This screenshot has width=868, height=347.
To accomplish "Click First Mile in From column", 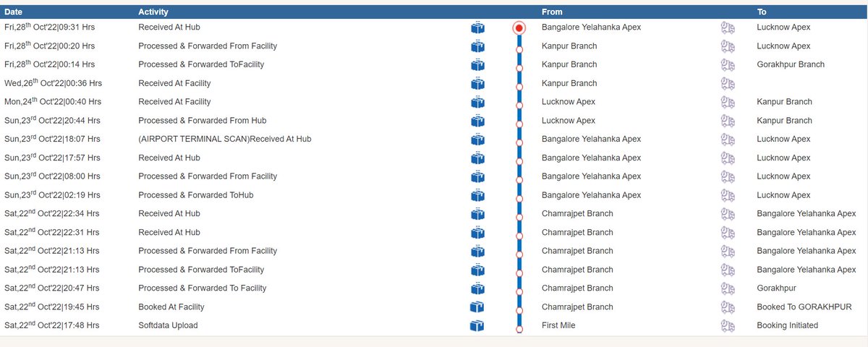I will pyautogui.click(x=558, y=325).
